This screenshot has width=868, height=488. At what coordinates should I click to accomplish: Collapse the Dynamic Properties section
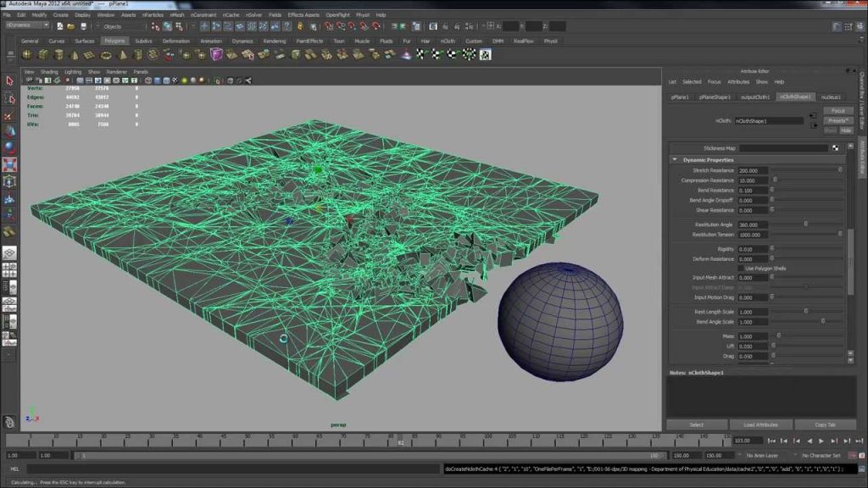[x=675, y=160]
